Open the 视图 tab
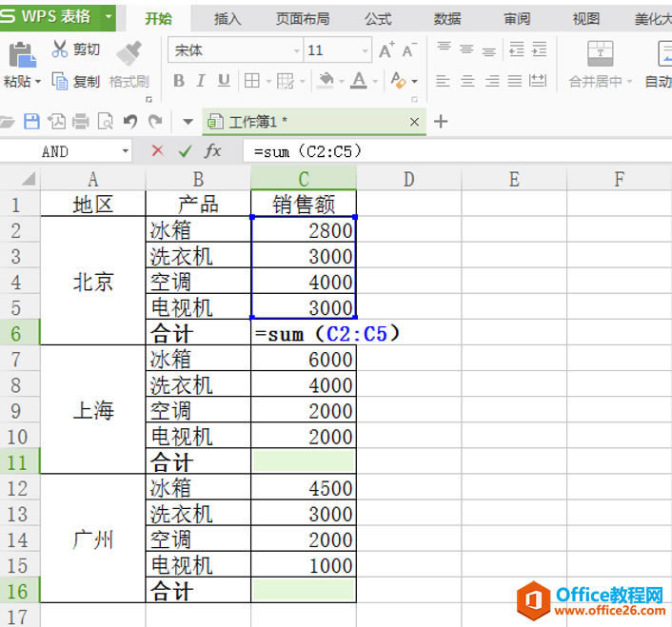 click(x=585, y=19)
